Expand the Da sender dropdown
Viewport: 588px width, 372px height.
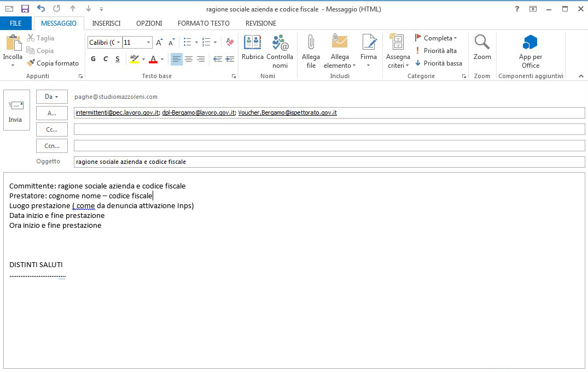(x=51, y=97)
